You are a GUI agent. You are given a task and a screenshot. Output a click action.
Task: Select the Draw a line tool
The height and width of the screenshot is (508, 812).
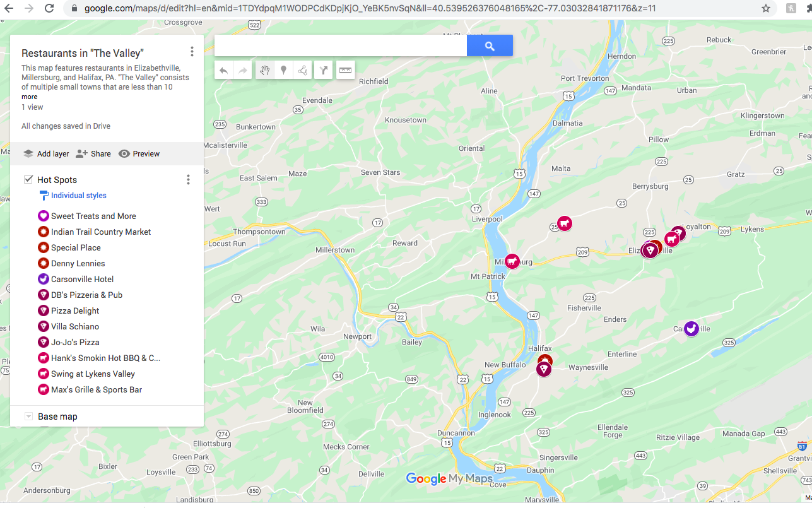(x=303, y=70)
